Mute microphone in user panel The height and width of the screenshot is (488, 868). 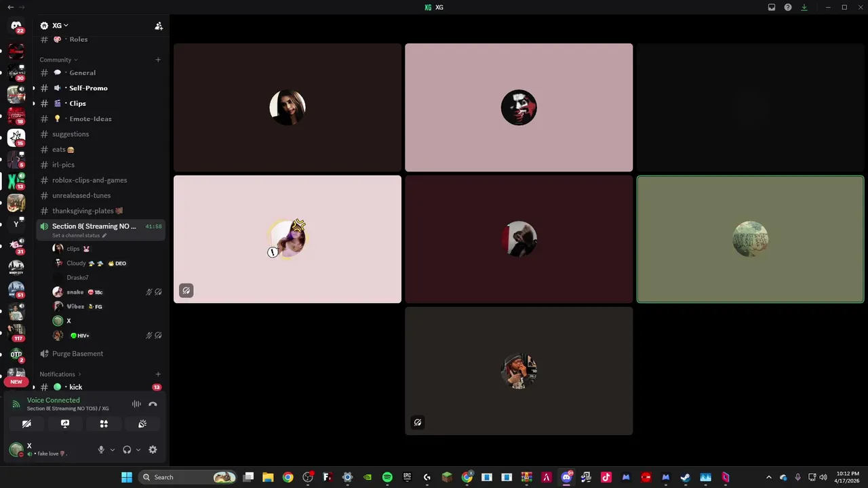(101, 449)
